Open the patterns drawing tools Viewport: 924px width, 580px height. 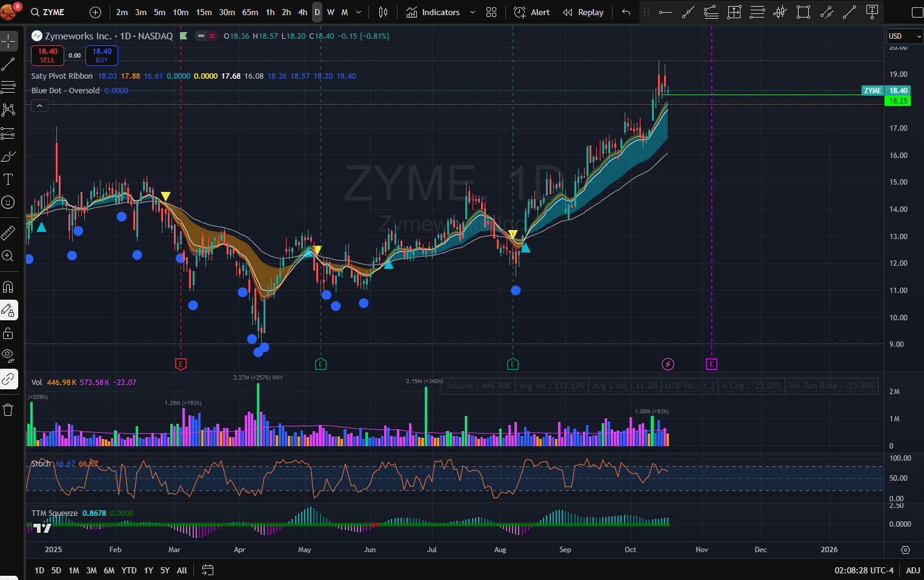click(8, 110)
